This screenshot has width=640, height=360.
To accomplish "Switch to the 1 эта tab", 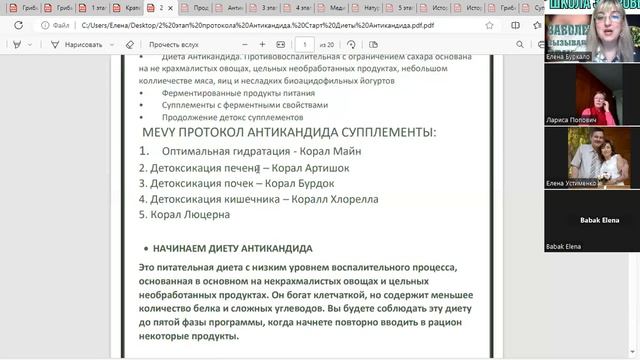I will pos(93,8).
